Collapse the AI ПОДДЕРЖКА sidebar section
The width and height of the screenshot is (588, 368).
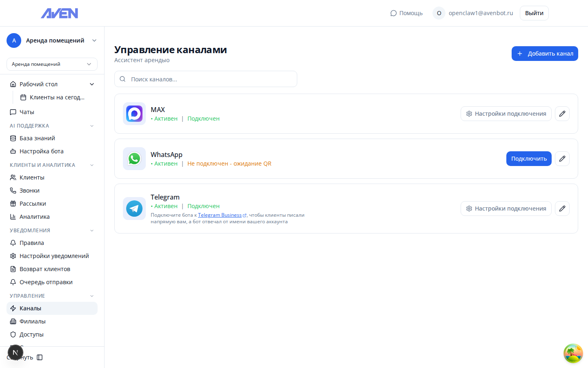92,126
